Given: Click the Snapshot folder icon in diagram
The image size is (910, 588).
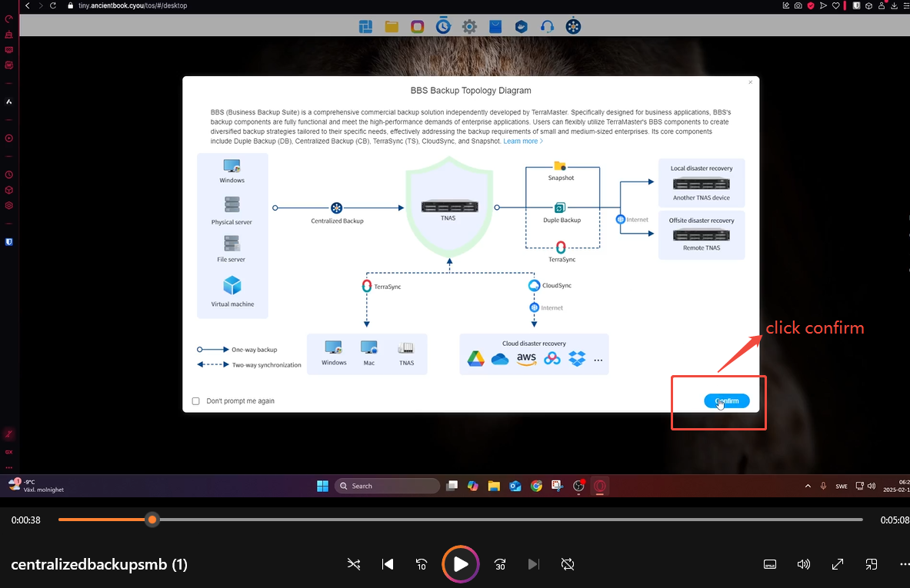Looking at the screenshot, I should [x=560, y=166].
